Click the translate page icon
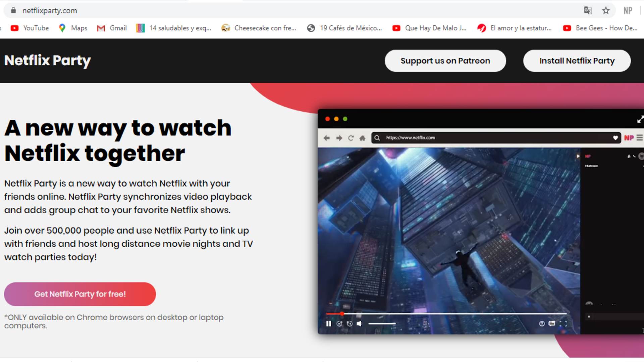The image size is (644, 362). (588, 10)
